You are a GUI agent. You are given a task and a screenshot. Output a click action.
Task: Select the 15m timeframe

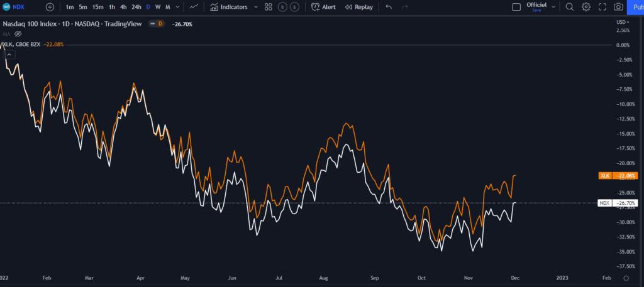(97, 7)
